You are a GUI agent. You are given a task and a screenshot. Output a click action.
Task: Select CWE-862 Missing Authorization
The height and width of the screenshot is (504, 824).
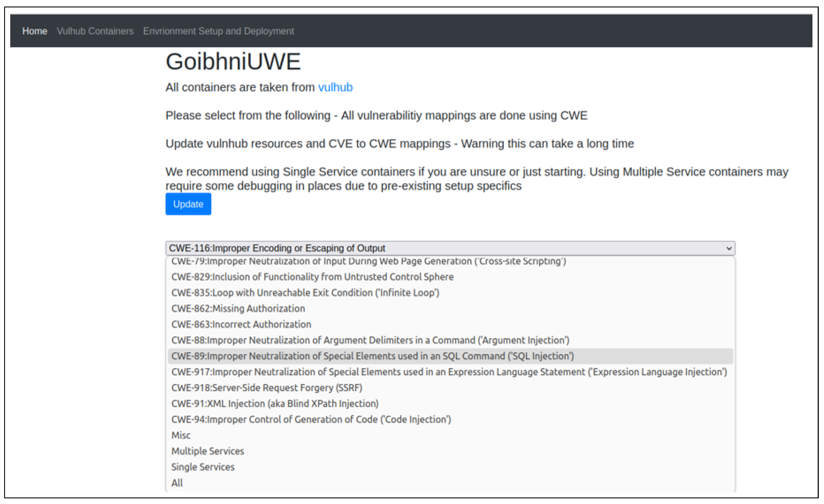tap(238, 308)
